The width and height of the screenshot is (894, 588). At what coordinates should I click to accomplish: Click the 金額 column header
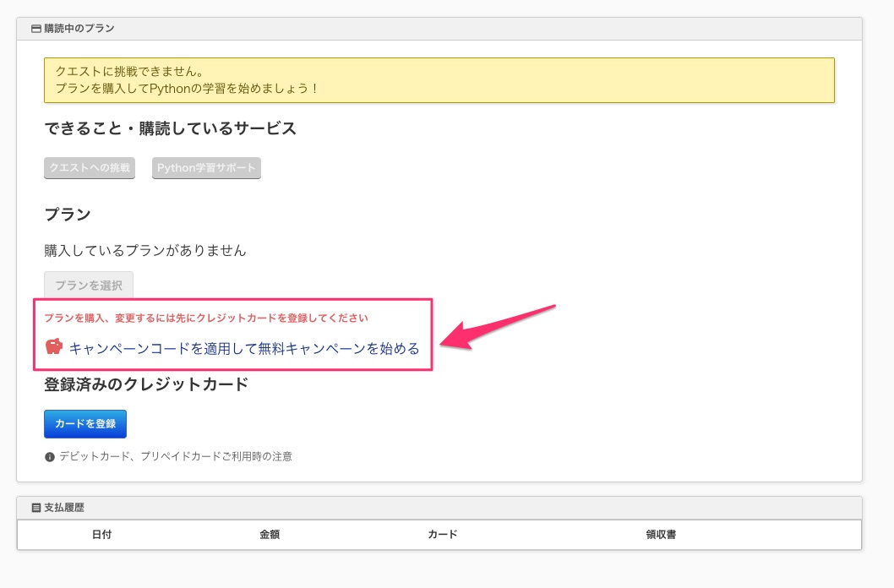(270, 535)
